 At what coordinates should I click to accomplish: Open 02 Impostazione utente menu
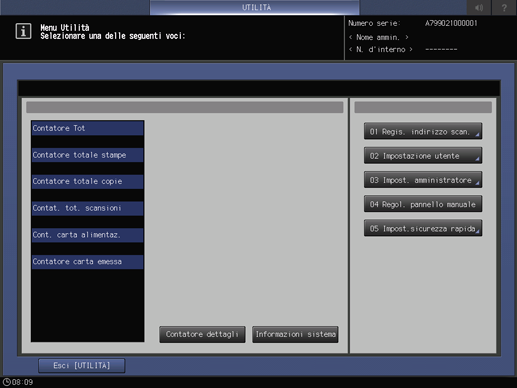423,156
